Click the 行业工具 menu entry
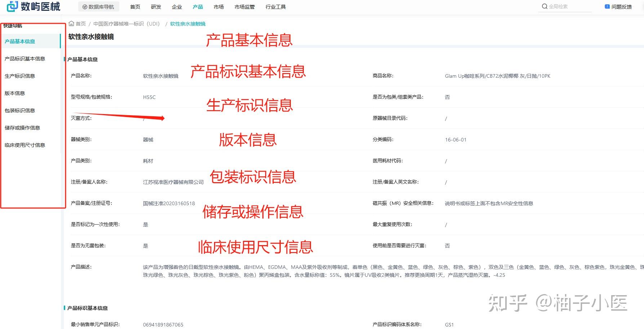 tap(275, 6)
